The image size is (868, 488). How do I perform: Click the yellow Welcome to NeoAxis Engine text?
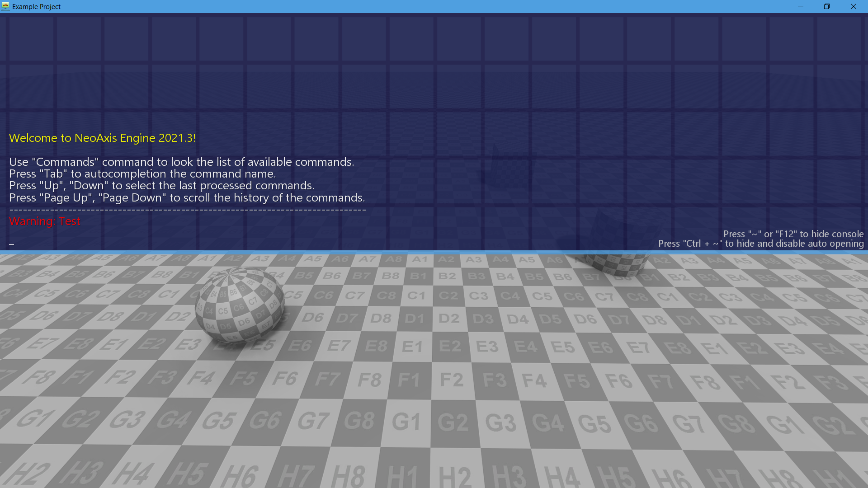coord(102,138)
